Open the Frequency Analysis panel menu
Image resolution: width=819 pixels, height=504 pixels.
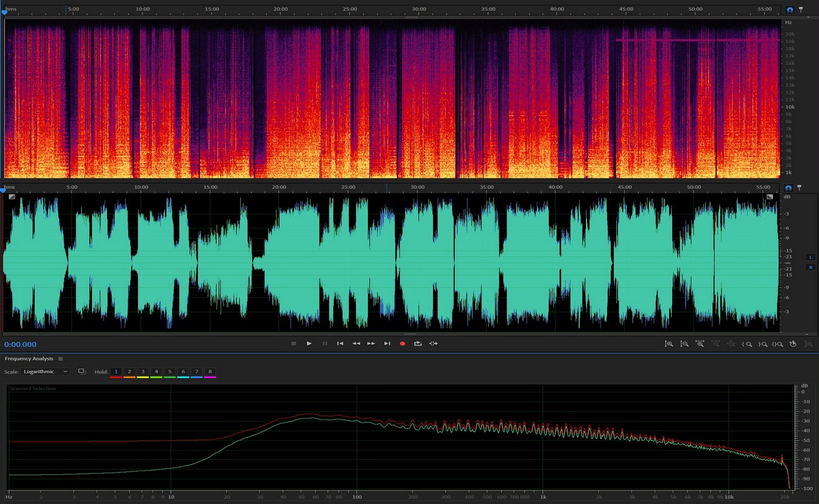tap(60, 358)
